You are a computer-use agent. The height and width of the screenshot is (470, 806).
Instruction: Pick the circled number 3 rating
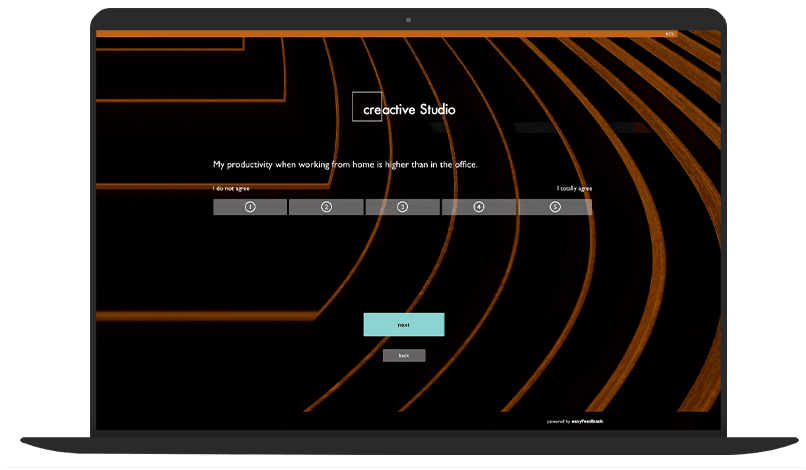click(x=402, y=207)
